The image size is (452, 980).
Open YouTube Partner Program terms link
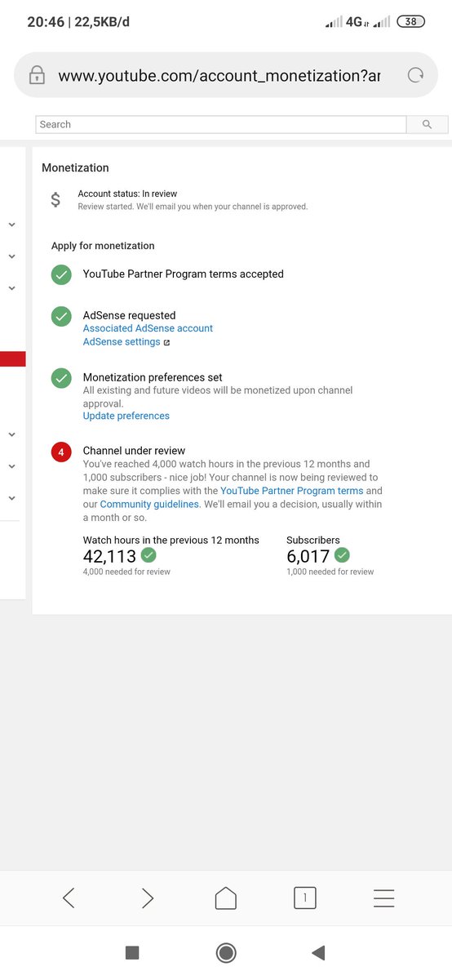point(292,491)
